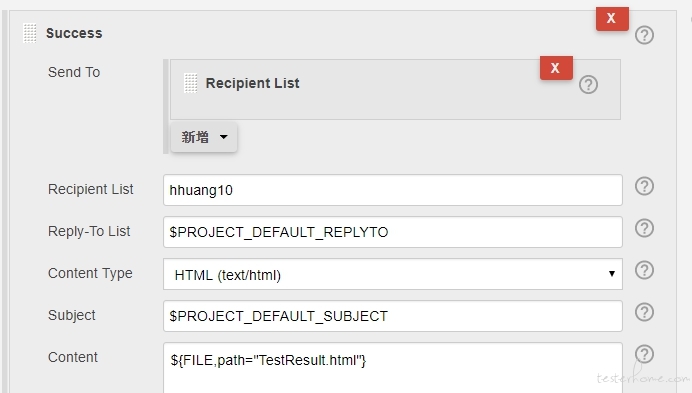The height and width of the screenshot is (393, 692).
Task: Show help for Subject field
Action: coord(644,312)
